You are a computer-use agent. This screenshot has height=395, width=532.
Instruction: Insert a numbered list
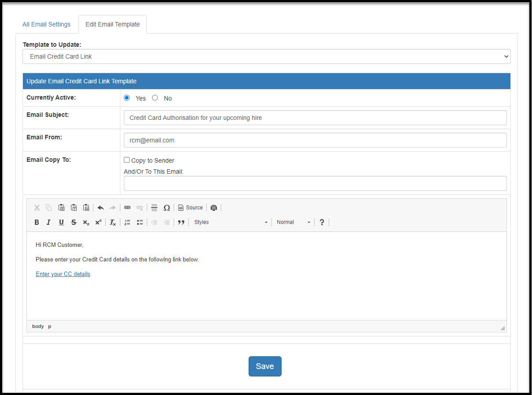(x=127, y=222)
